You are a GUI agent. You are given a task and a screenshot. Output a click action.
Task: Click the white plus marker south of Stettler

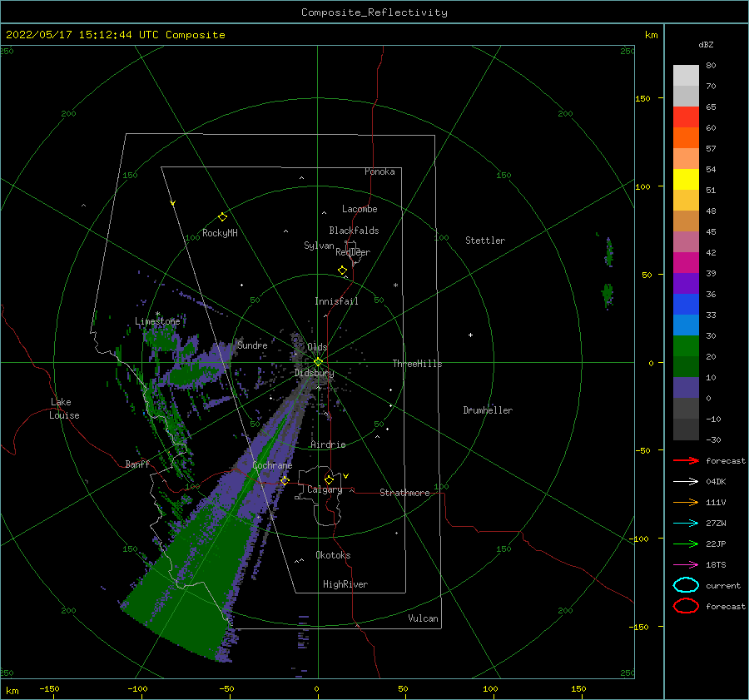pos(470,335)
